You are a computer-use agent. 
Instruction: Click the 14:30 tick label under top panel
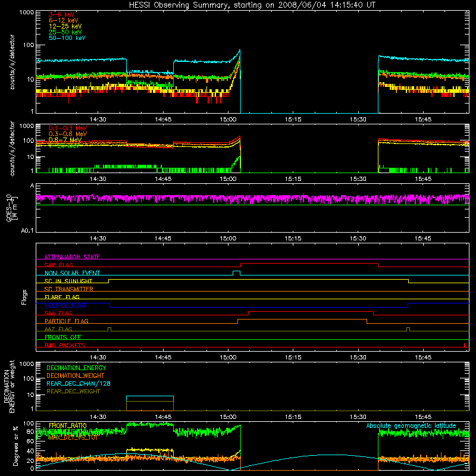[98, 120]
